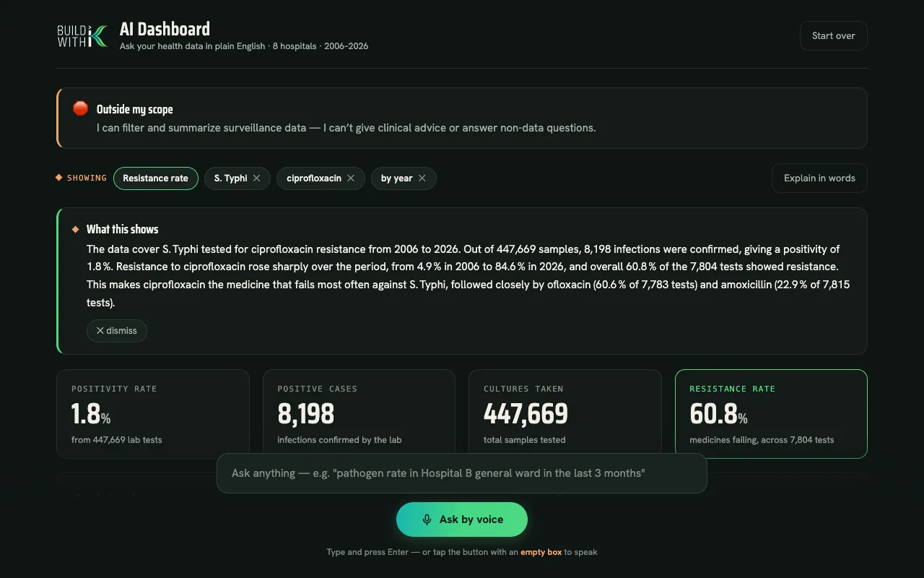Remove the ciprofloxacin filter via its X icon

click(x=351, y=178)
